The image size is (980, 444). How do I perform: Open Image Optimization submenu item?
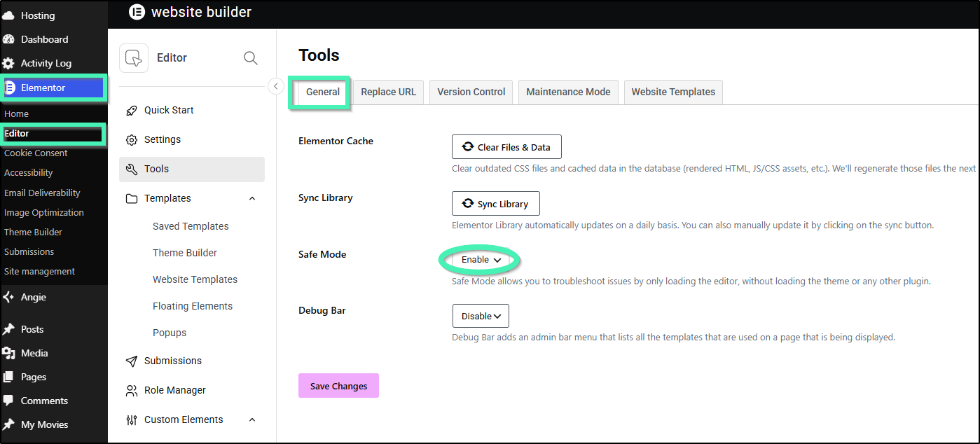pyautogui.click(x=44, y=212)
